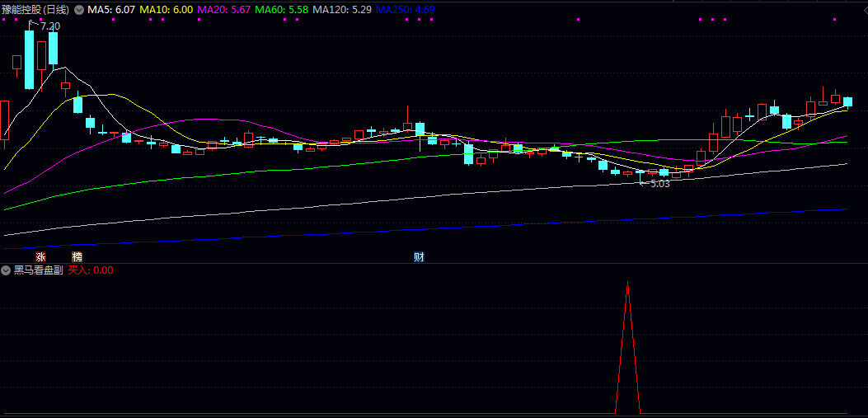
Task: Expand dropdown next to 豫能控股(日线)
Action: click(79, 10)
